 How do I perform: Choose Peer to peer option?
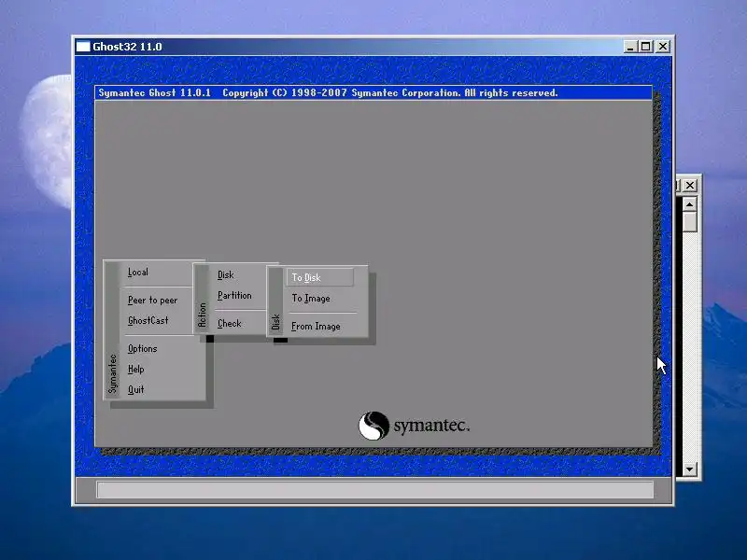[152, 300]
